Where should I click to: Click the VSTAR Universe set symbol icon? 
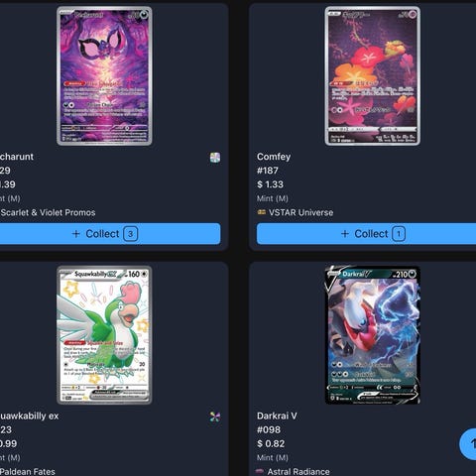[x=262, y=212]
